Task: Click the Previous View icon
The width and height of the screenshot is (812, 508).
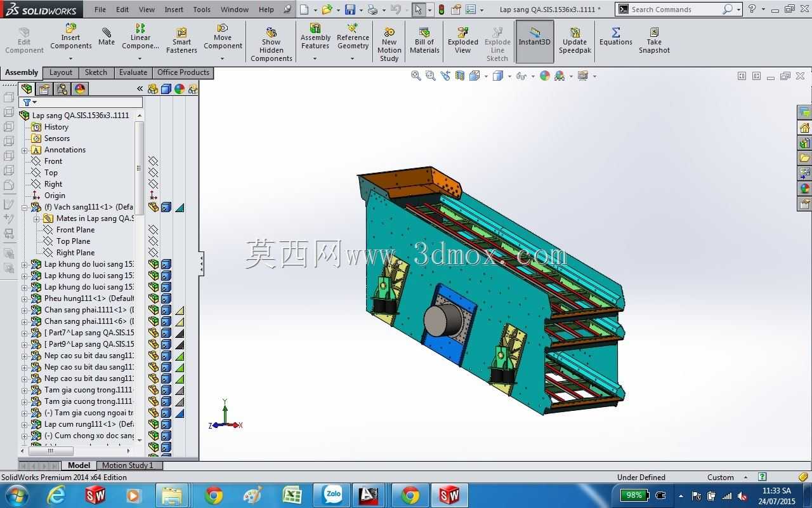Action: tap(445, 76)
